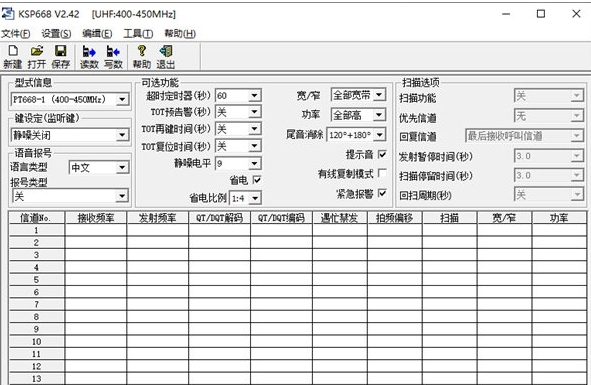Open the 工具(T) menu
Image resolution: width=591 pixels, height=385 pixels.
click(x=138, y=34)
